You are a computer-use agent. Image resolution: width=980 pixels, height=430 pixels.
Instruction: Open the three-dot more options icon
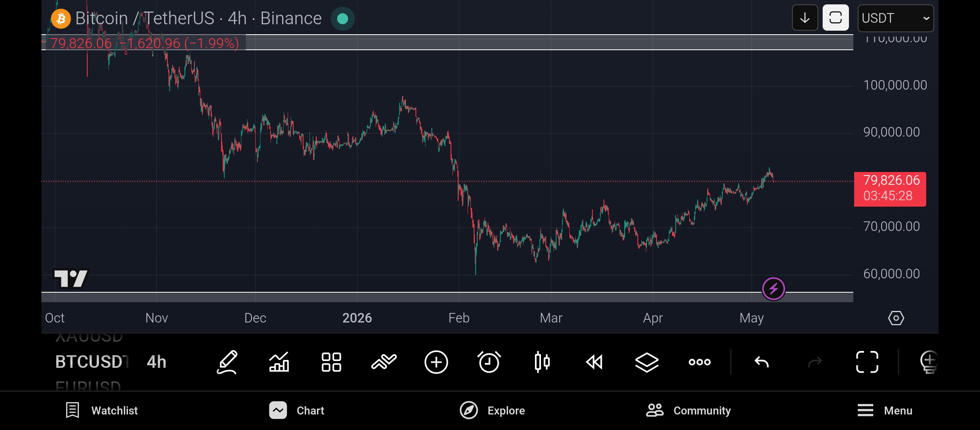click(x=700, y=362)
